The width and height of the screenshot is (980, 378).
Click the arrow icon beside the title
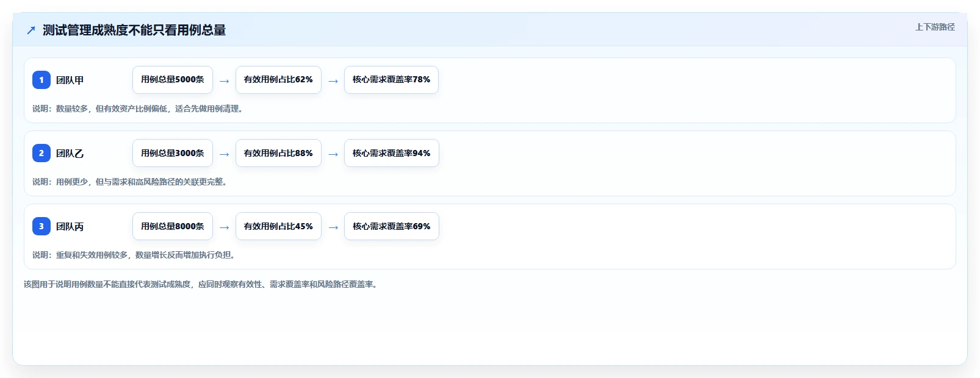point(31,30)
